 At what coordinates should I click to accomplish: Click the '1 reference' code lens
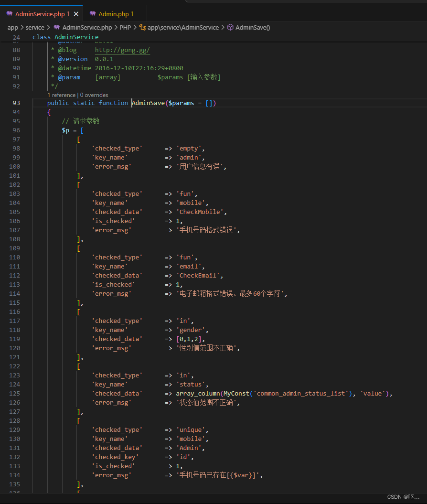pos(62,95)
